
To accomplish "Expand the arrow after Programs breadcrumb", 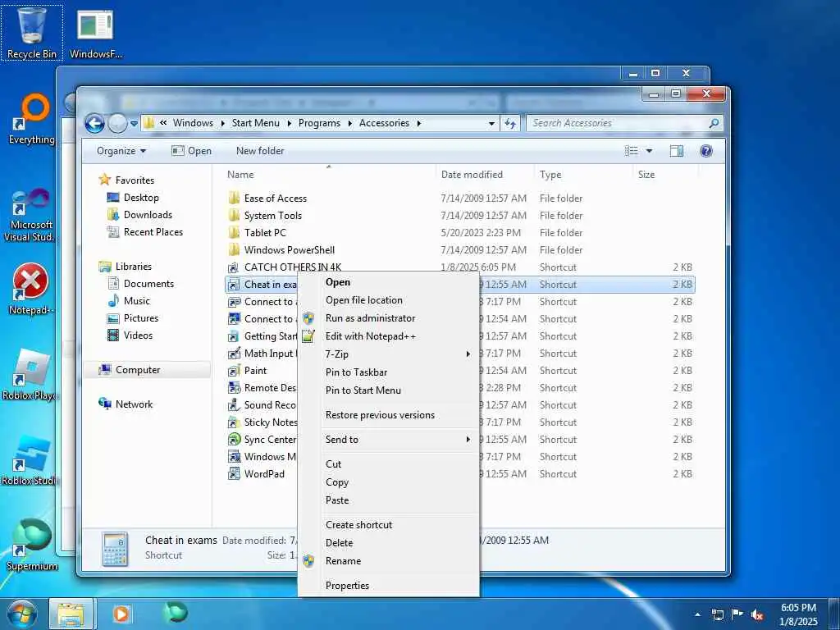I will click(349, 123).
